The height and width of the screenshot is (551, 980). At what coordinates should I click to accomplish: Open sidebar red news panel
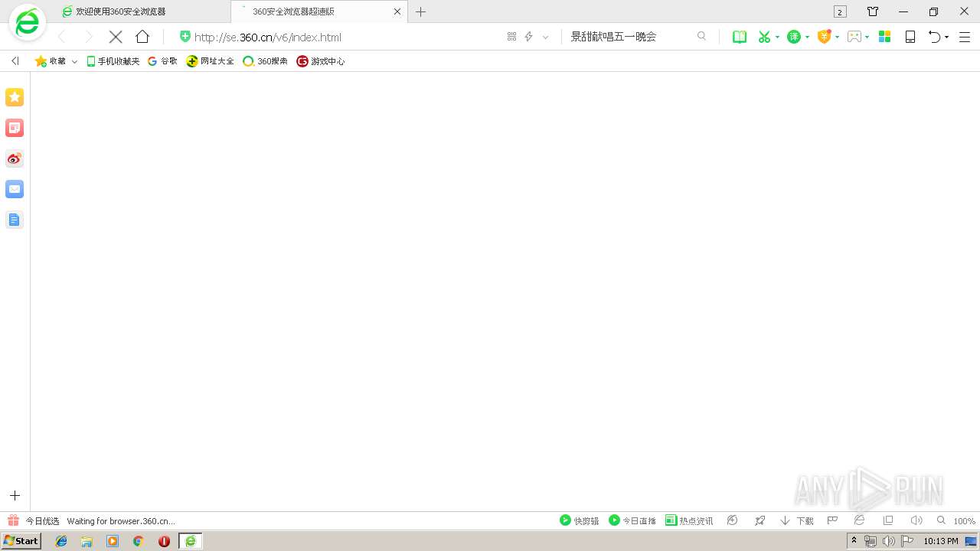coord(15,128)
